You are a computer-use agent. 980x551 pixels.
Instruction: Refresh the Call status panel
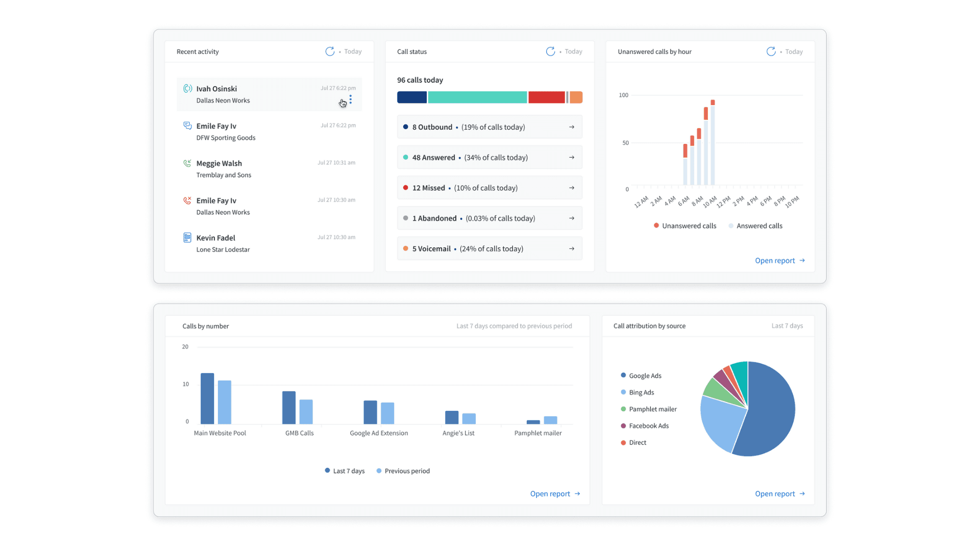coord(550,52)
